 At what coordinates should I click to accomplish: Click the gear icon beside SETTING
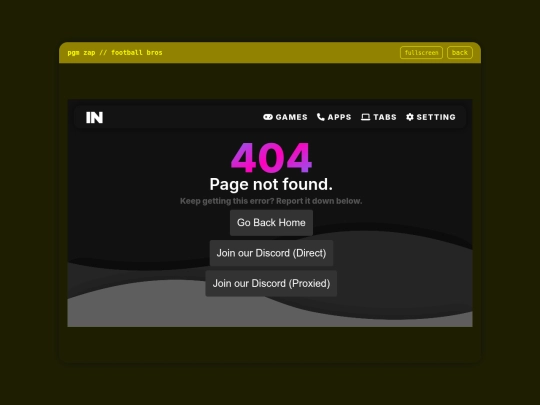pyautogui.click(x=409, y=117)
